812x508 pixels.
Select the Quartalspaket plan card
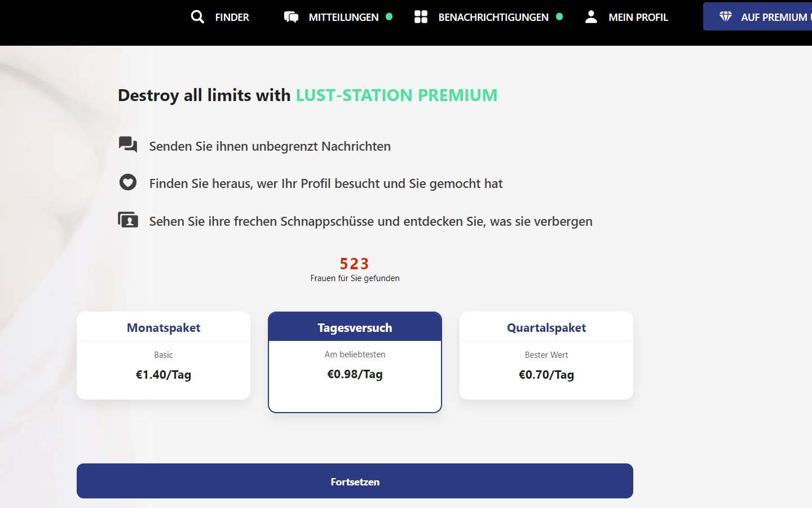coord(546,356)
